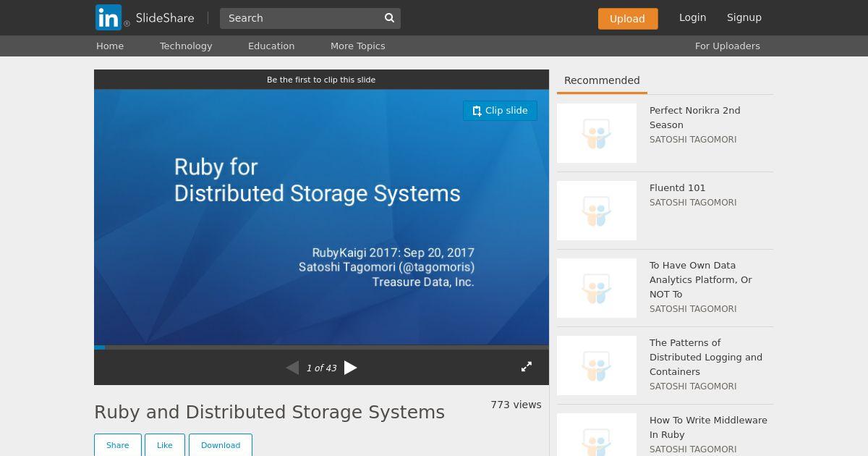Open thumbnail for To Have Own Data Analytics Platform
Screen dimensions: 868x456
[x=597, y=288]
